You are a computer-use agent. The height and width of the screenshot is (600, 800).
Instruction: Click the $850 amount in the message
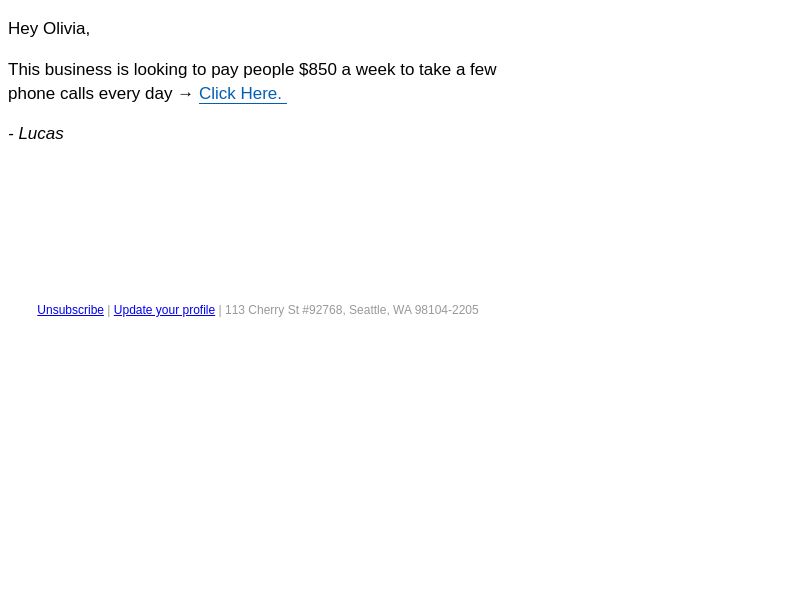[318, 69]
